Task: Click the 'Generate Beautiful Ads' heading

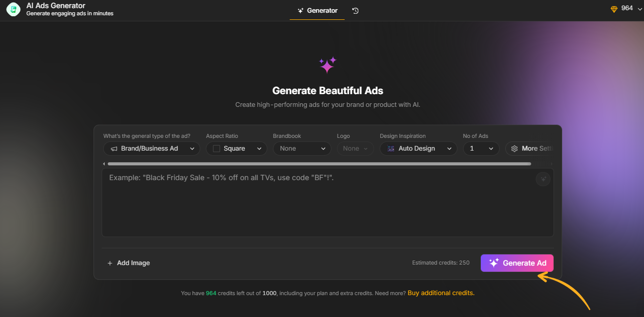Action: [x=328, y=91]
